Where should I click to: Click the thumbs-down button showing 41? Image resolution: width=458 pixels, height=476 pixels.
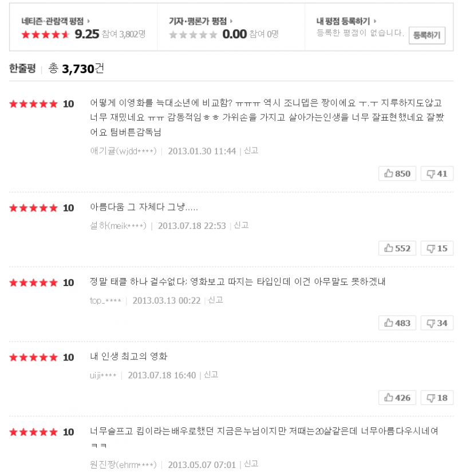(x=437, y=173)
